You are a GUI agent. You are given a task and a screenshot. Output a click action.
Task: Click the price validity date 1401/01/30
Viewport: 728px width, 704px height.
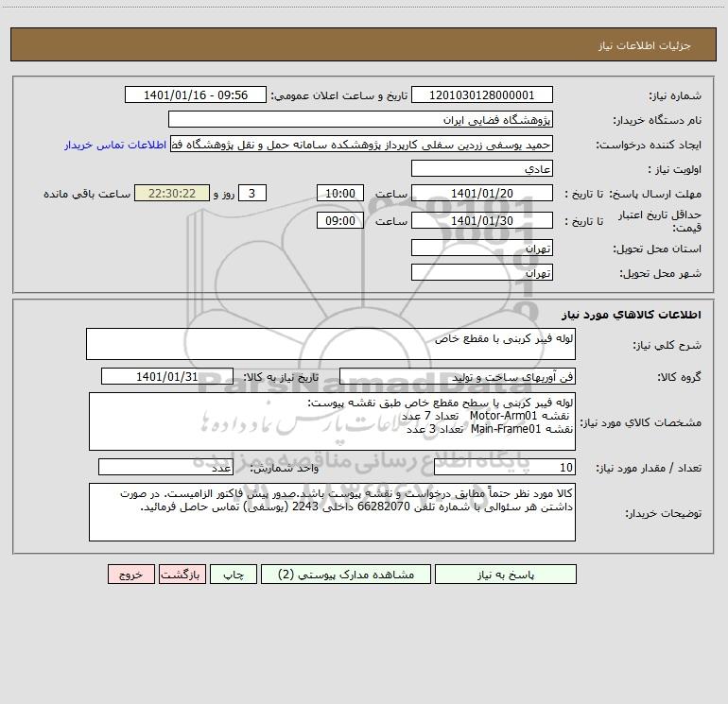pyautogui.click(x=482, y=220)
